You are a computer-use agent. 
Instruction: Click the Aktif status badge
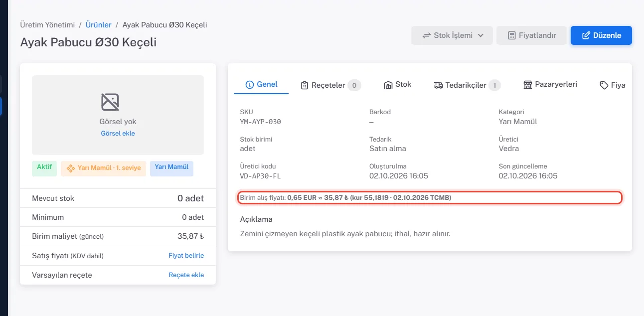(44, 168)
